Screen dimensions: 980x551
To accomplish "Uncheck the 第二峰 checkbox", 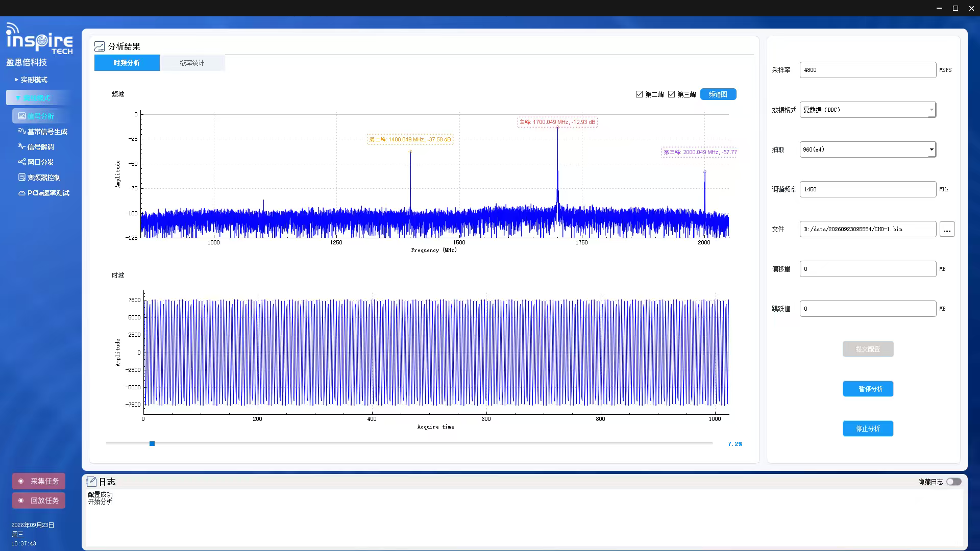I will point(639,94).
